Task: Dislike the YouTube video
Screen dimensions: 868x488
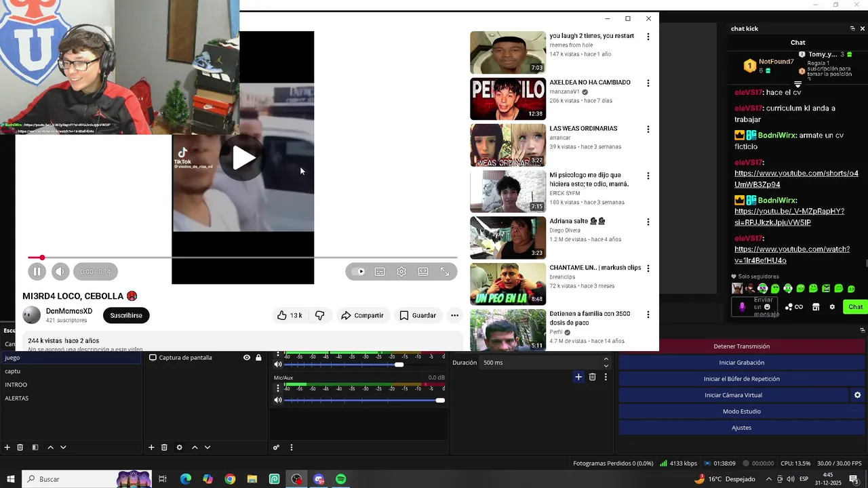Action: [x=319, y=315]
